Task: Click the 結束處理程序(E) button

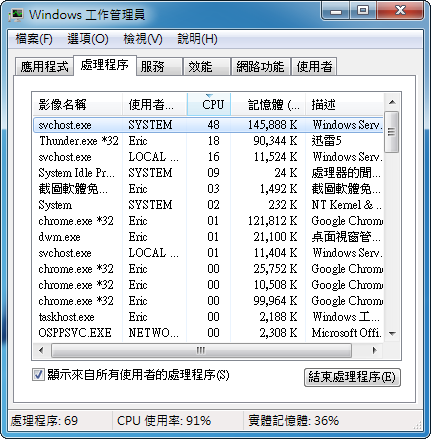Action: pos(352,377)
